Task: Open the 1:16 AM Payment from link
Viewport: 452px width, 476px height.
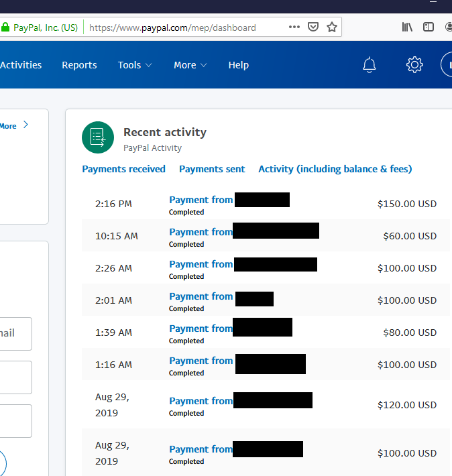Action: (201, 361)
